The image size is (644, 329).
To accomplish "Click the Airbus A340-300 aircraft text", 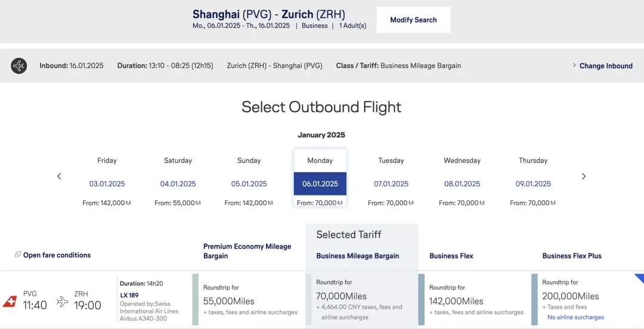I will (x=143, y=318).
